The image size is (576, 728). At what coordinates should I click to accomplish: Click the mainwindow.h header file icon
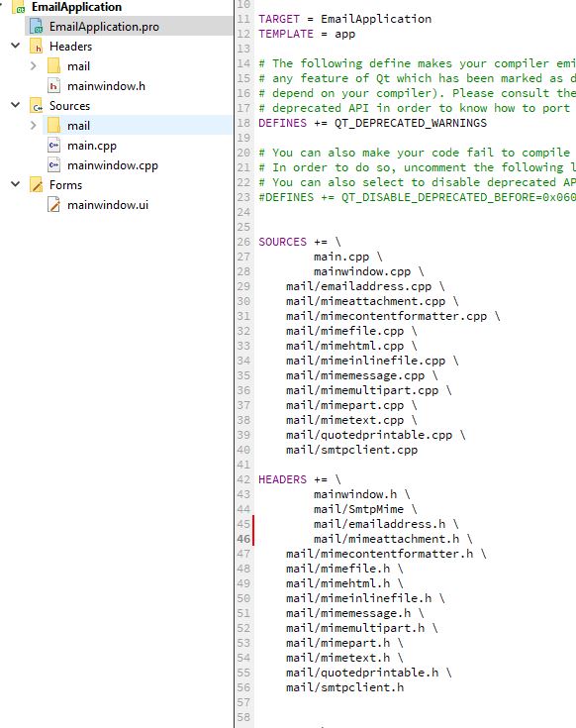point(53,86)
